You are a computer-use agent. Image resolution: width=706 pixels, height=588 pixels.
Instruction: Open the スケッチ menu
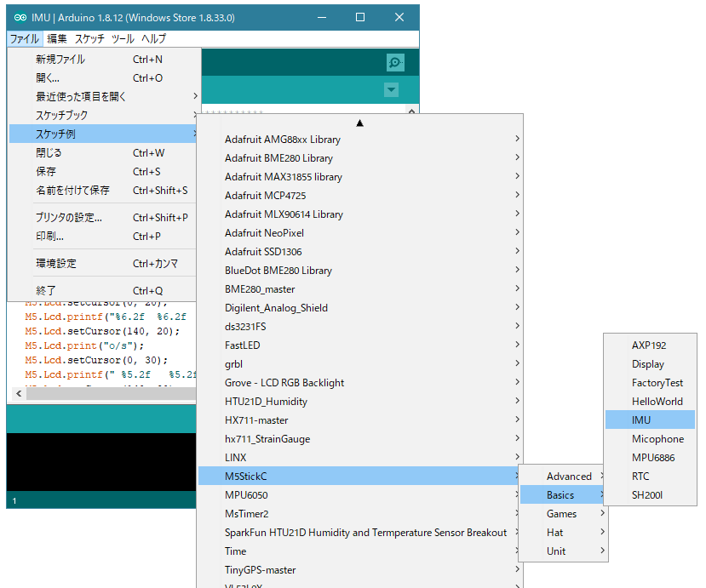coord(89,38)
